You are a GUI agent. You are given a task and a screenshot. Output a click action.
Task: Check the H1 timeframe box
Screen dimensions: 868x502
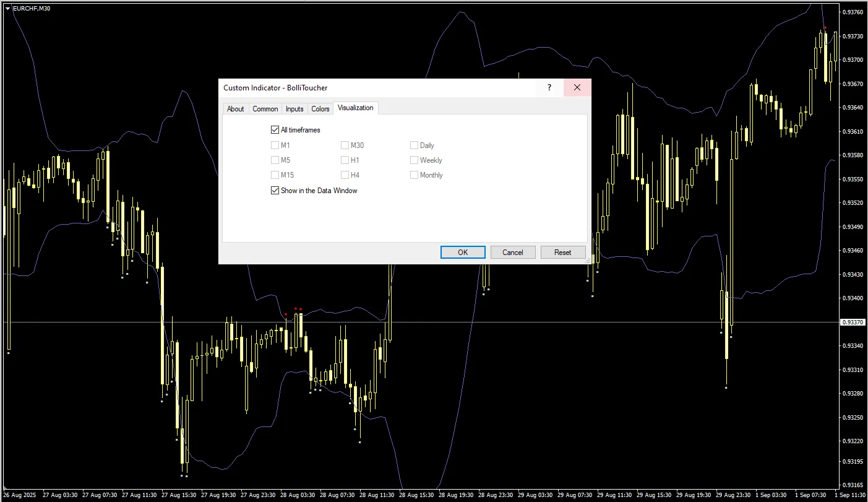click(x=345, y=160)
